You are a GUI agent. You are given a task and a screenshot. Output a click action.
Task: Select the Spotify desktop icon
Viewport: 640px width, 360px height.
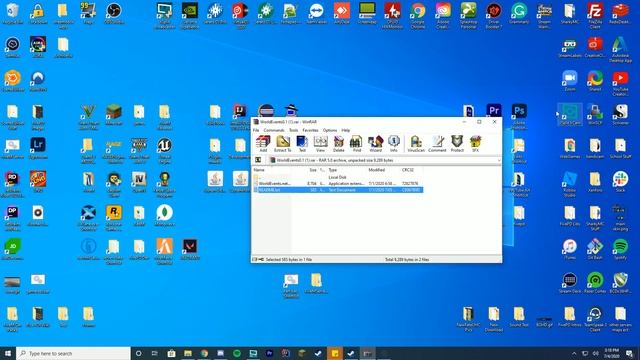[x=620, y=250]
